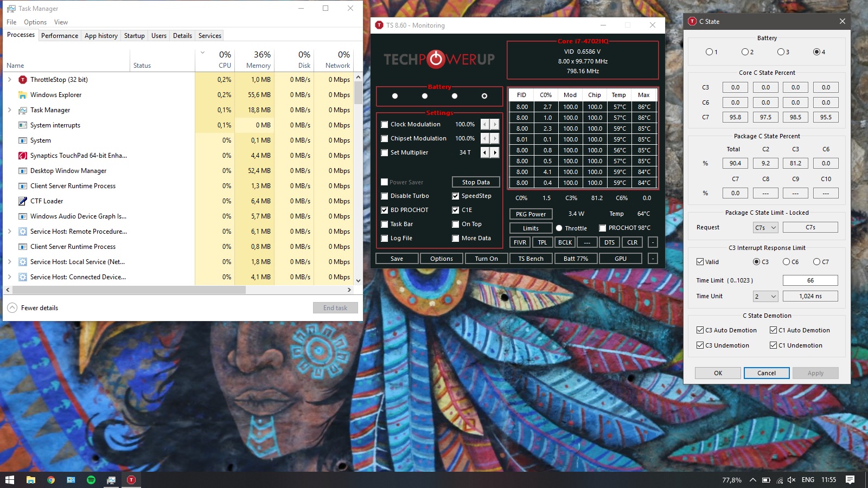Toggle the SpeedStep checkbox
This screenshot has height=488, width=868.
[x=456, y=196]
